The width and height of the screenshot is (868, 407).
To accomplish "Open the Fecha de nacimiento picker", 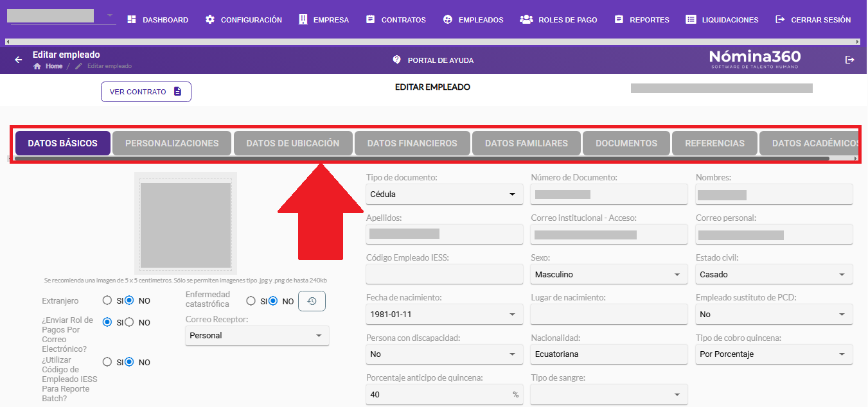I will point(445,314).
